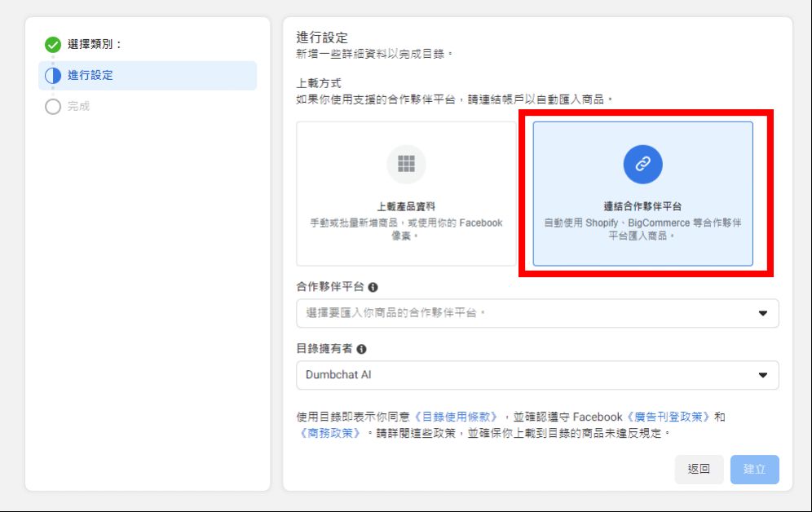
Task: Open the 《廣告刊登政策》 link
Action: tap(669, 417)
